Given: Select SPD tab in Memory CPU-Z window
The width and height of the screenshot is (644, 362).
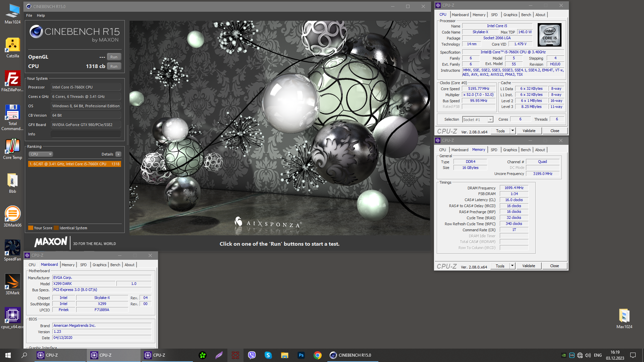Looking at the screenshot, I should click(x=494, y=150).
